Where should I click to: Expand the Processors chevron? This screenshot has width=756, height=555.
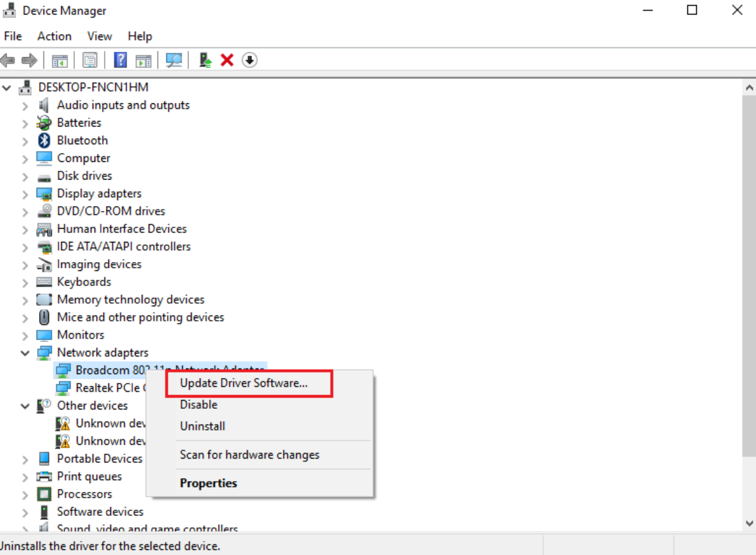[25, 494]
